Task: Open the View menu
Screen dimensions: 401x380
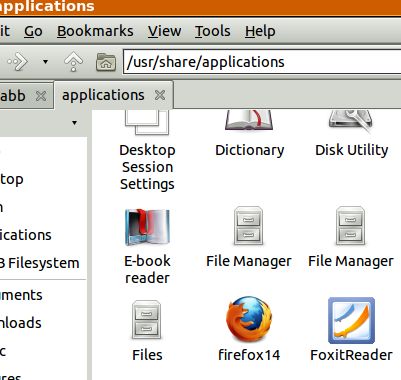Action: pyautogui.click(x=165, y=31)
